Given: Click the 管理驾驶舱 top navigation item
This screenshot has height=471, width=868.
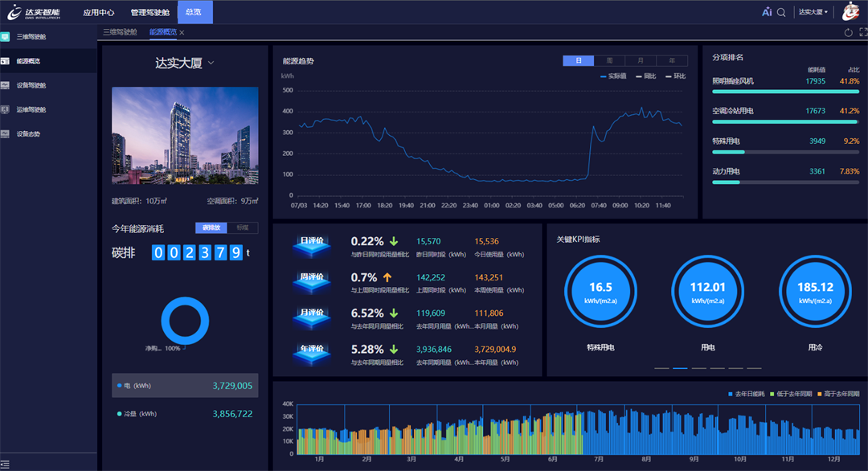Looking at the screenshot, I should click(x=149, y=13).
